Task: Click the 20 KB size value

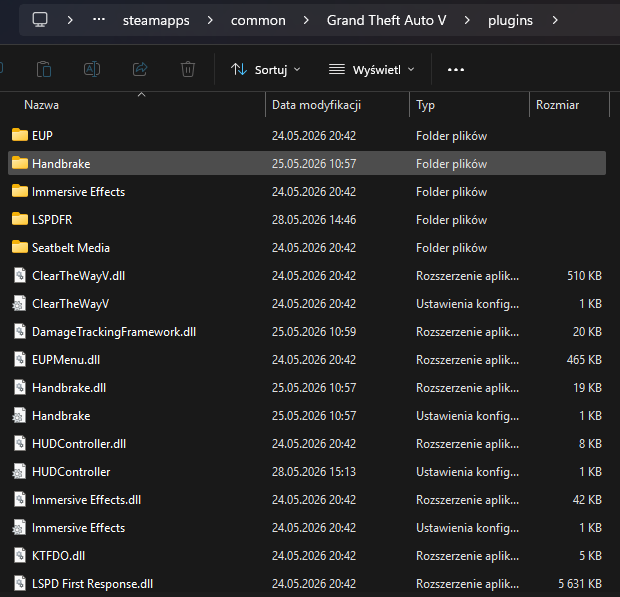Action: click(587, 332)
